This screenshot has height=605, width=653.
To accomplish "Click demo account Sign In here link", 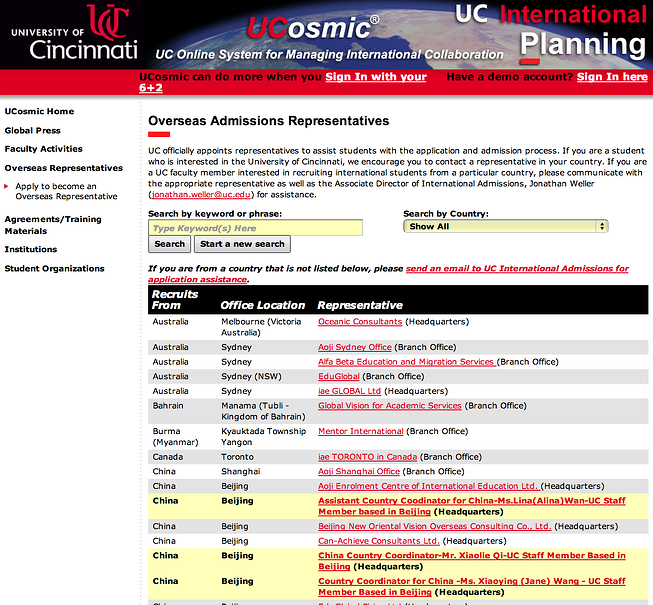I will click(x=612, y=77).
